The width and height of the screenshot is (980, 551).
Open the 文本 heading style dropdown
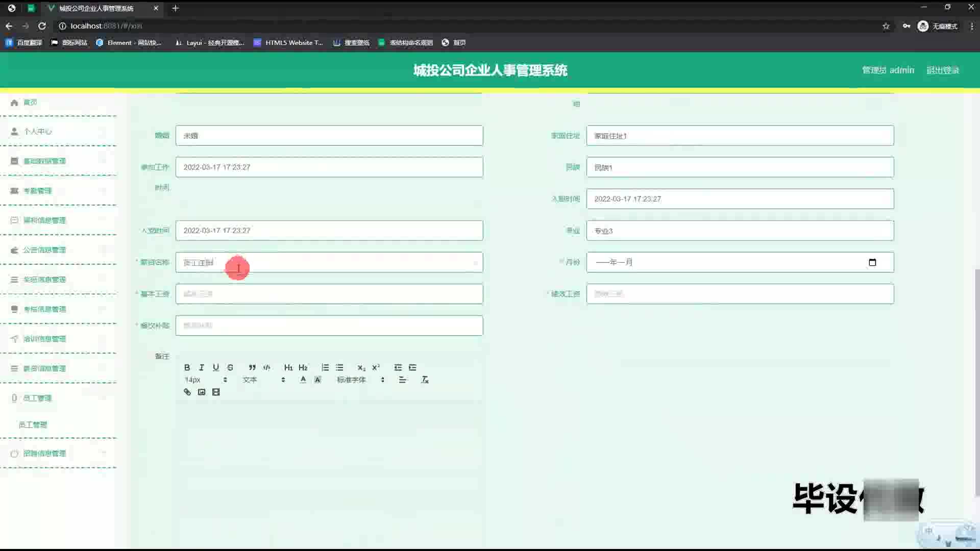(x=263, y=380)
